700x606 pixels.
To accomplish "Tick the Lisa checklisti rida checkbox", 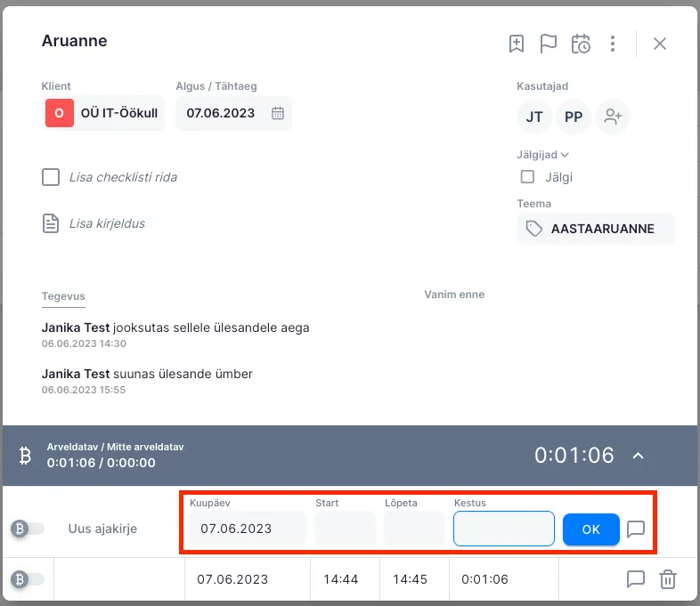I will tap(51, 177).
